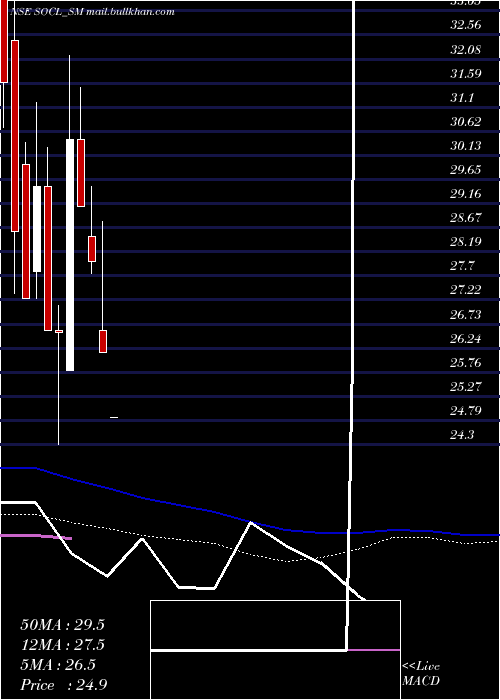Viewport: 500px width, 700px height.
Task: Click the 24.3 price level label
Action: 462,435
